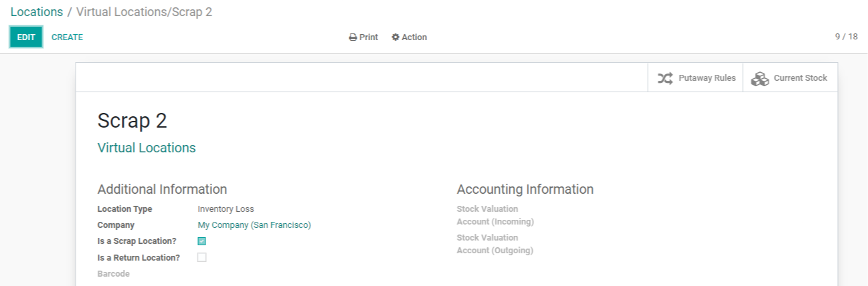Toggle the Is a Return Location checkbox
The image size is (868, 286).
[x=201, y=257]
